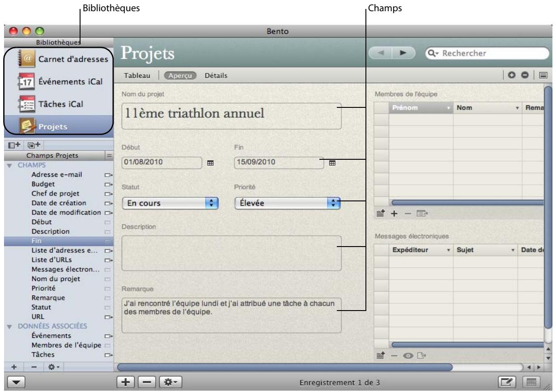Click the Membres de l'équipe table scrollbar
556x392 pixels.
pos(467,203)
